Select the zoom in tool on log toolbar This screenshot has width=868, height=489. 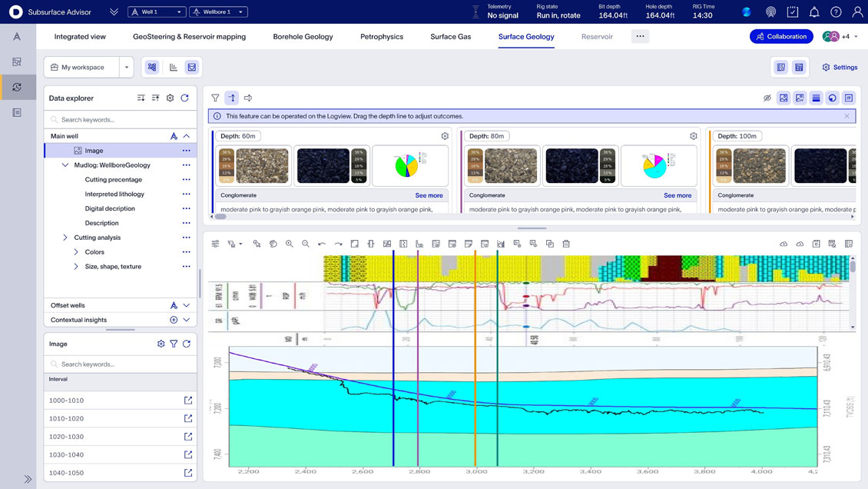click(x=289, y=243)
